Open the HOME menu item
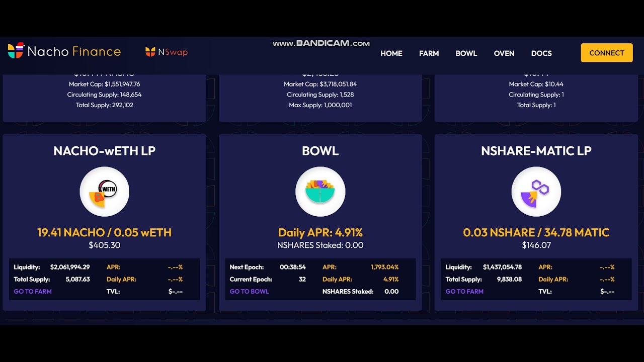The width and height of the screenshot is (644, 362). point(391,53)
